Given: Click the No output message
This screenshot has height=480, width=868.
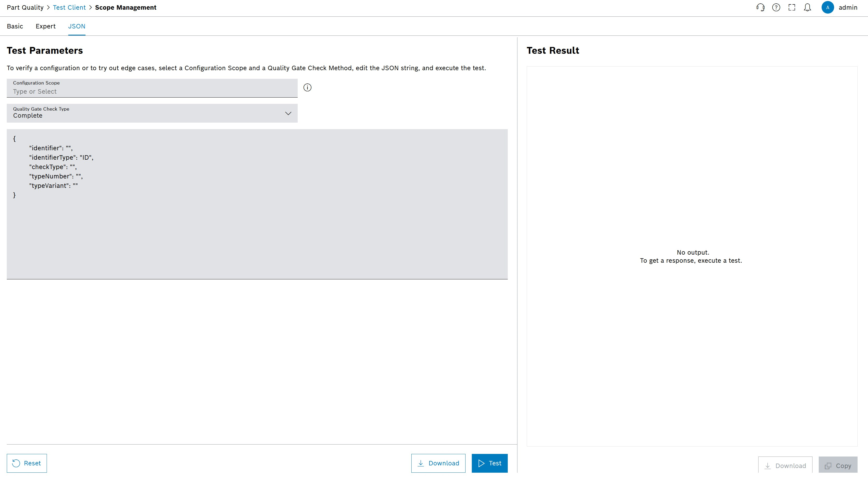Looking at the screenshot, I should pos(693,252).
